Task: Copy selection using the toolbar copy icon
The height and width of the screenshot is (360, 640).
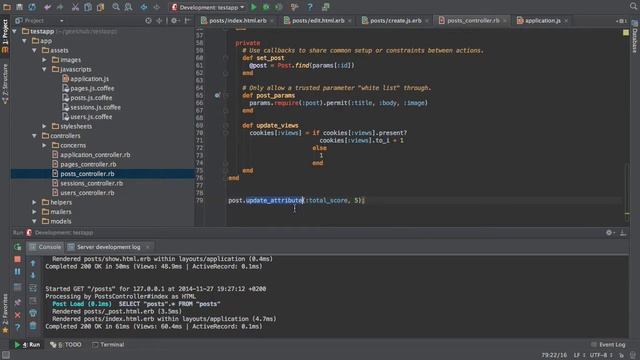Action: pos(88,7)
